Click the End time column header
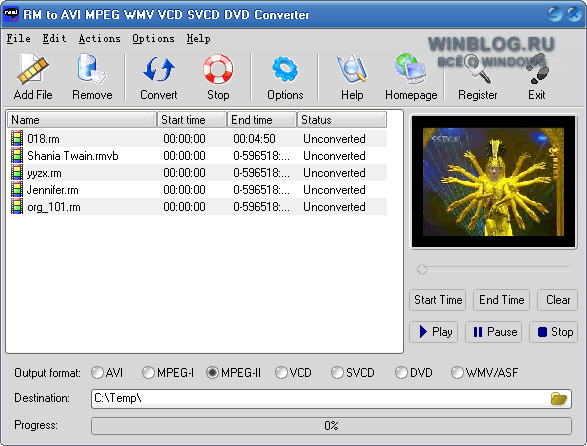 (x=262, y=120)
